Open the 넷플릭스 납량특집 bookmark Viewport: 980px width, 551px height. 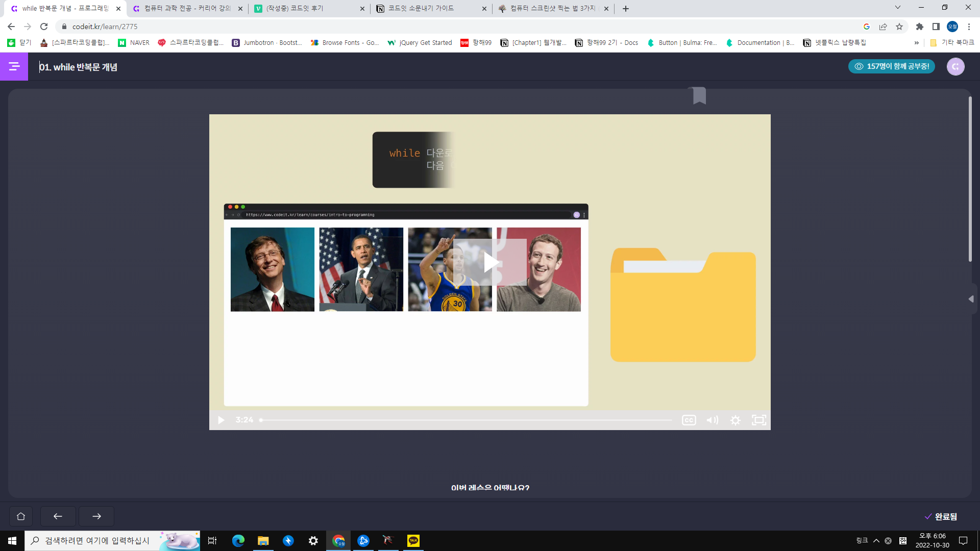[x=835, y=43]
